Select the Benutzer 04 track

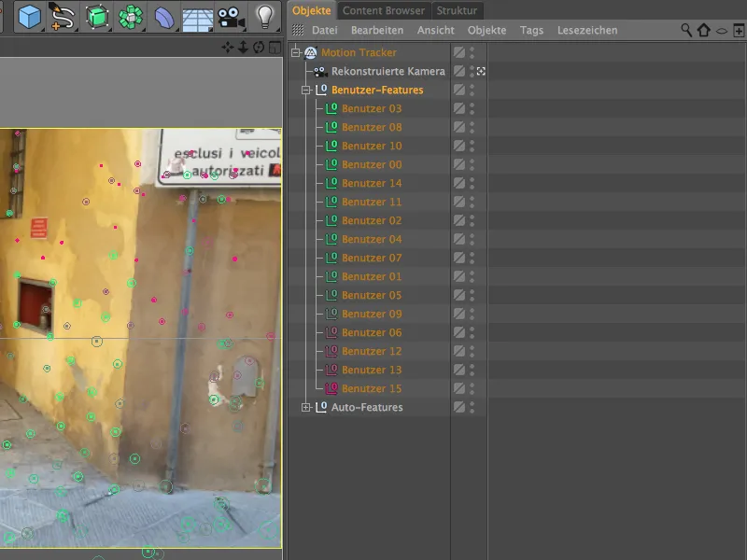coord(372,239)
